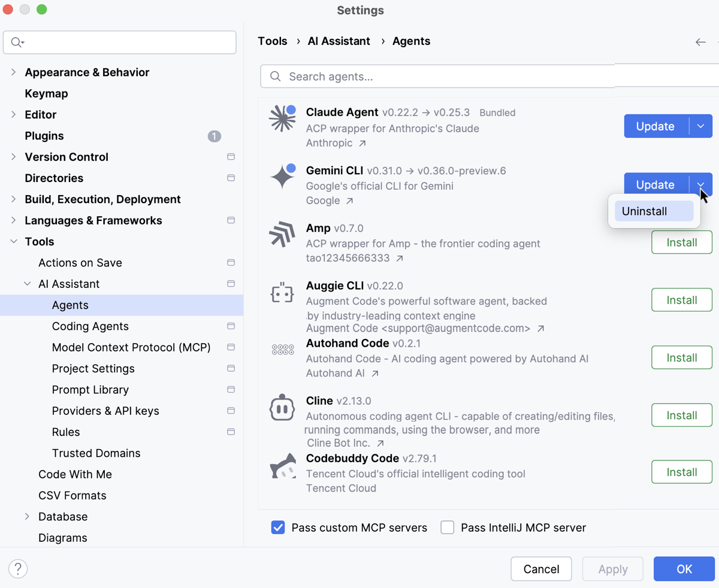Image resolution: width=719 pixels, height=588 pixels.
Task: Click the Claude Agent asterisk icon
Action: 282,119
